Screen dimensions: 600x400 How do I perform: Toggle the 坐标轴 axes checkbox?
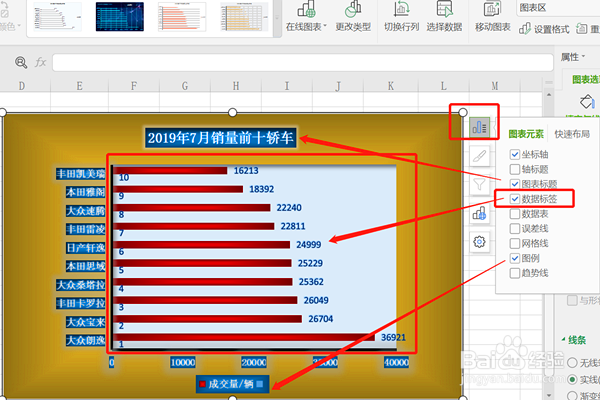point(515,155)
